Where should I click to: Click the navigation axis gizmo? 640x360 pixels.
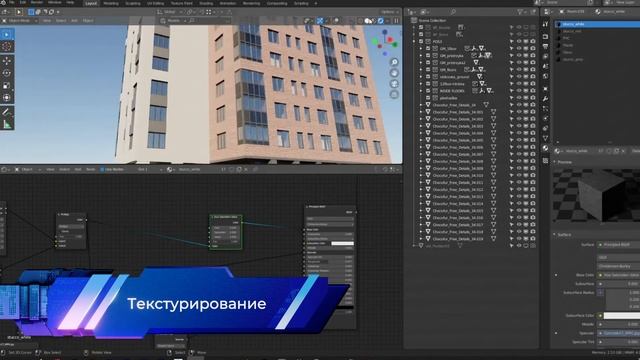coord(384,42)
